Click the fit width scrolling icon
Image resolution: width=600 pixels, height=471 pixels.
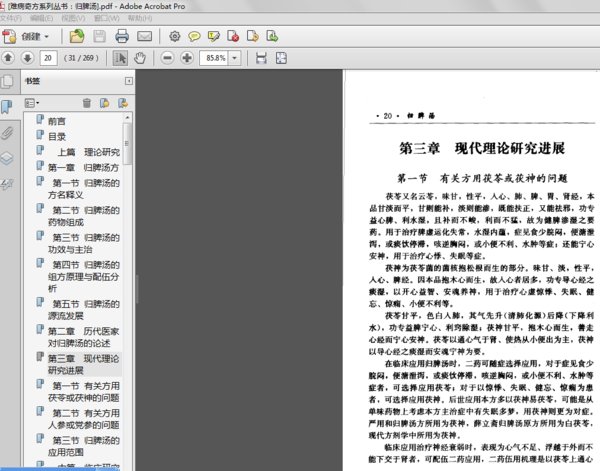pyautogui.click(x=261, y=58)
